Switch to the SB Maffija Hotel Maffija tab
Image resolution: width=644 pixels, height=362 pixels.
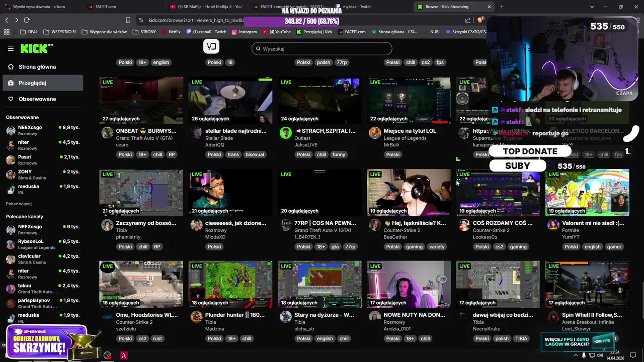point(206,7)
